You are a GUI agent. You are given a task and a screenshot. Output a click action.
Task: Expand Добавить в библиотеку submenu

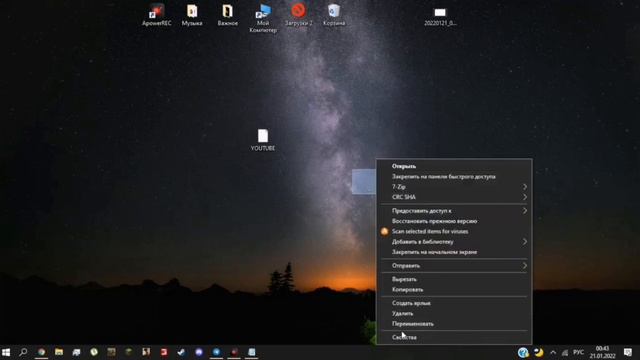(x=454, y=242)
